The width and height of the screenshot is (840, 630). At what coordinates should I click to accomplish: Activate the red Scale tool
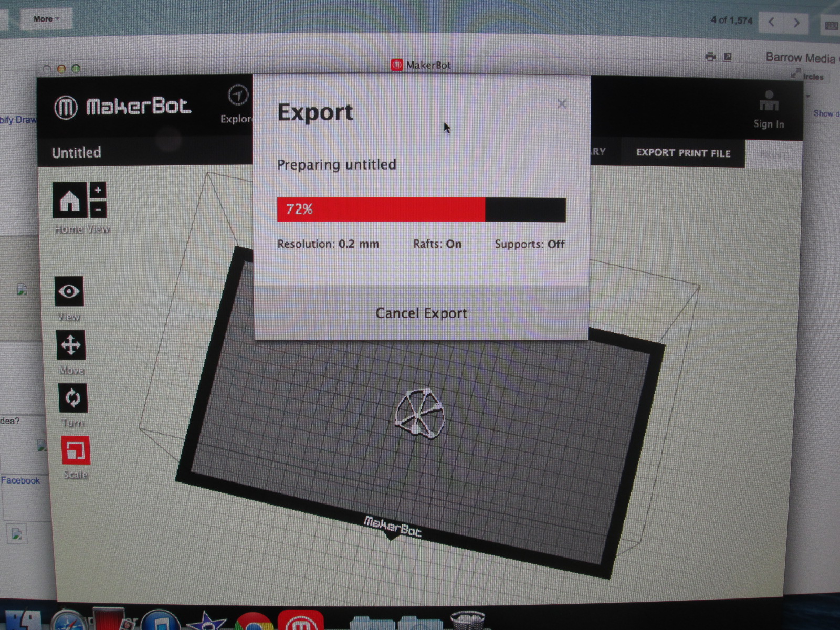[76, 450]
